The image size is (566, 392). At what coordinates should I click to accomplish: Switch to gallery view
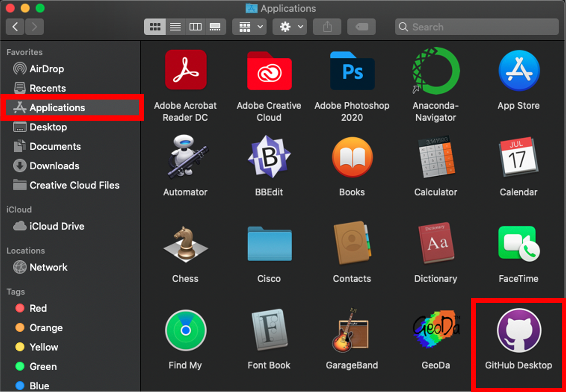coord(216,27)
